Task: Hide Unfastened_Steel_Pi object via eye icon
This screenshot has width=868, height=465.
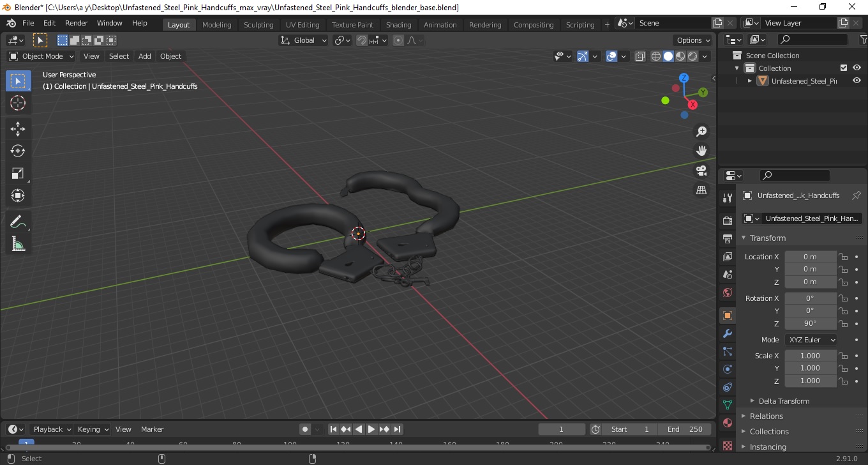Action: pyautogui.click(x=857, y=81)
